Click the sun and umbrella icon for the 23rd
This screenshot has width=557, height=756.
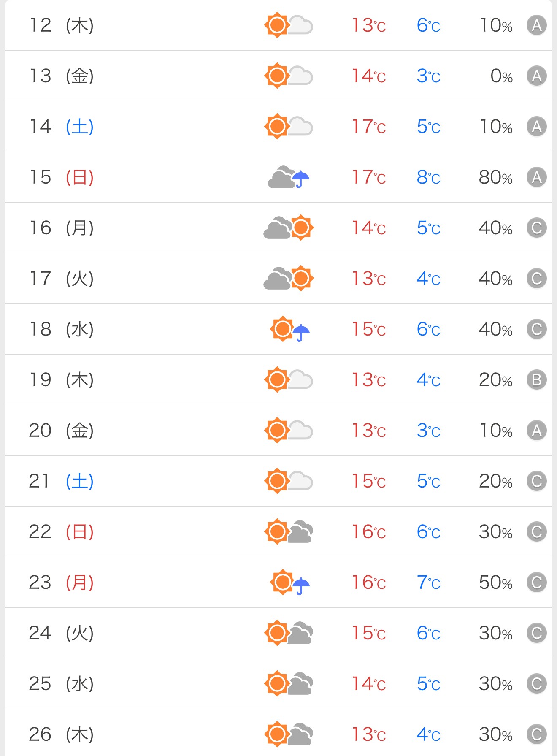tap(289, 583)
